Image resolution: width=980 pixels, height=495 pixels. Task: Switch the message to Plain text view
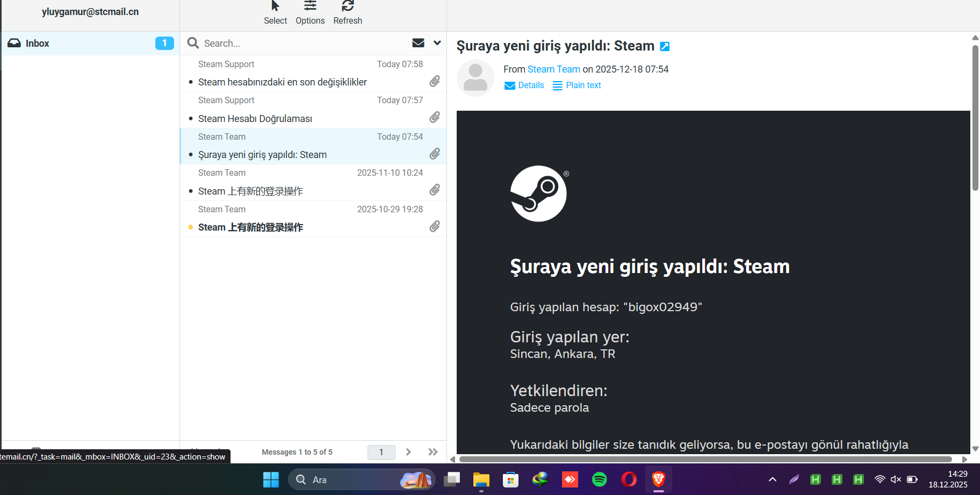point(577,85)
